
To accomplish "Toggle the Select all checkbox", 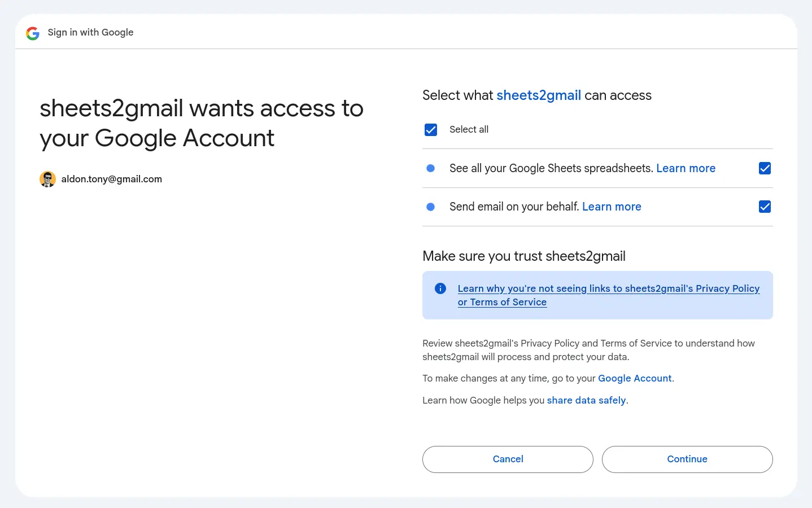I will (x=431, y=130).
